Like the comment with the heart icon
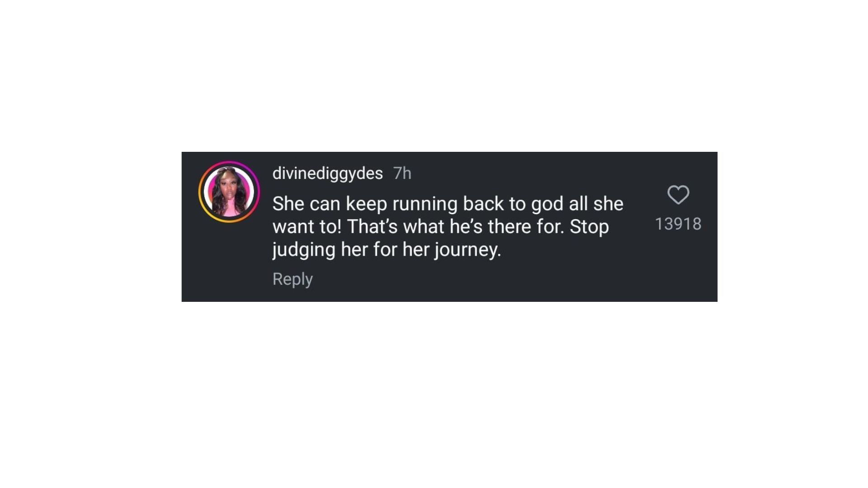The width and height of the screenshot is (868, 488). coord(678,195)
